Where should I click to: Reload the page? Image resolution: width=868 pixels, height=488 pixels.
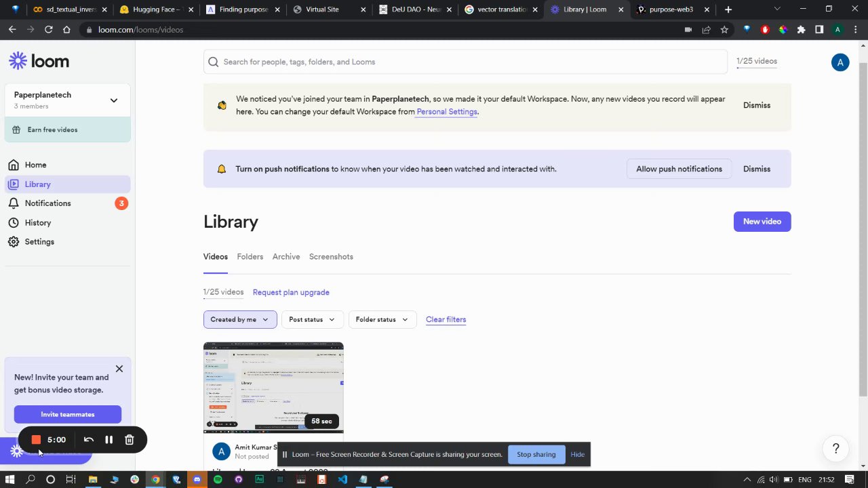(x=49, y=30)
